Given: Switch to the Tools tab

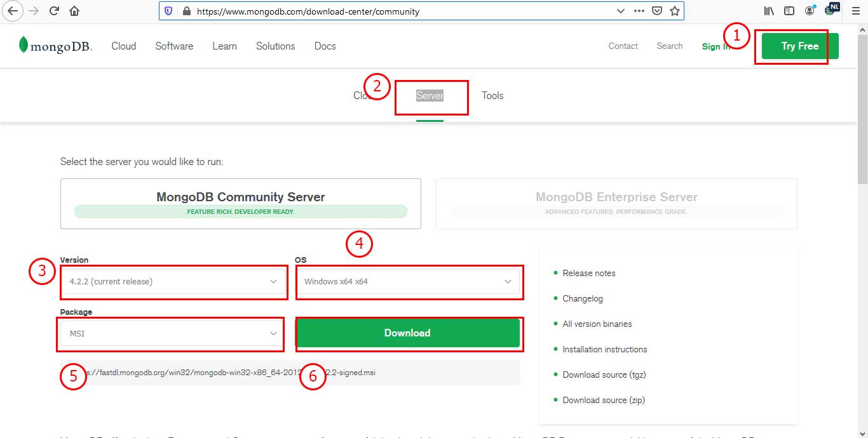Looking at the screenshot, I should (x=492, y=95).
